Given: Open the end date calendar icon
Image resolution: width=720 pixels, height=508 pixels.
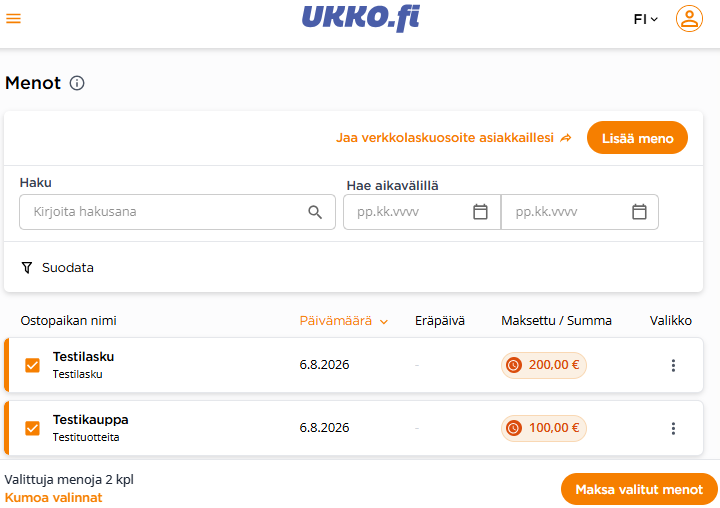Looking at the screenshot, I should point(639,212).
